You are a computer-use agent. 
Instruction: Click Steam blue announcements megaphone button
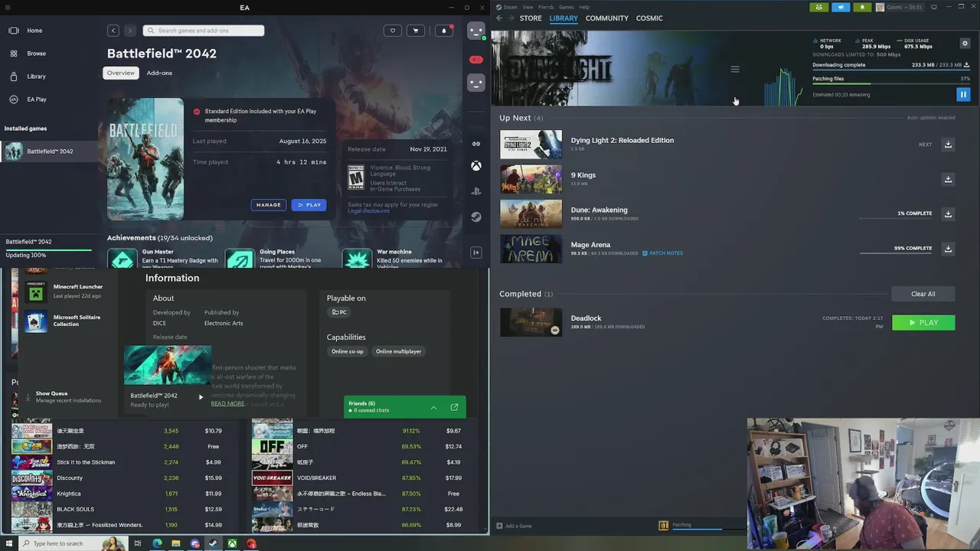tap(841, 7)
